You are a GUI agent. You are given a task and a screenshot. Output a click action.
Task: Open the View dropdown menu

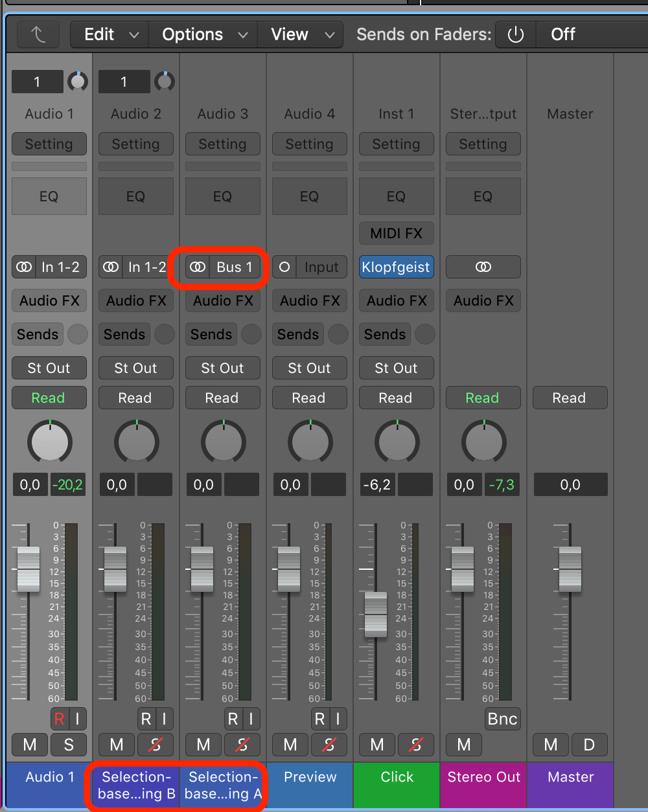(300, 34)
